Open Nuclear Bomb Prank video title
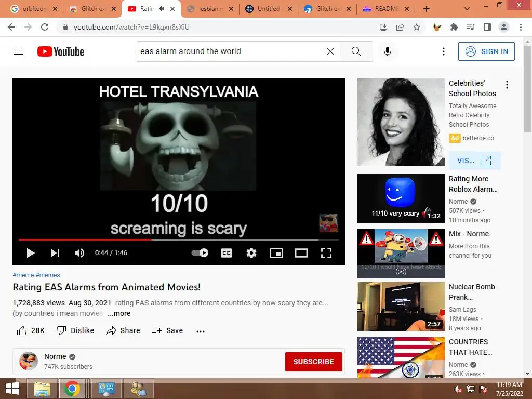The width and height of the screenshot is (532, 399). click(x=472, y=292)
